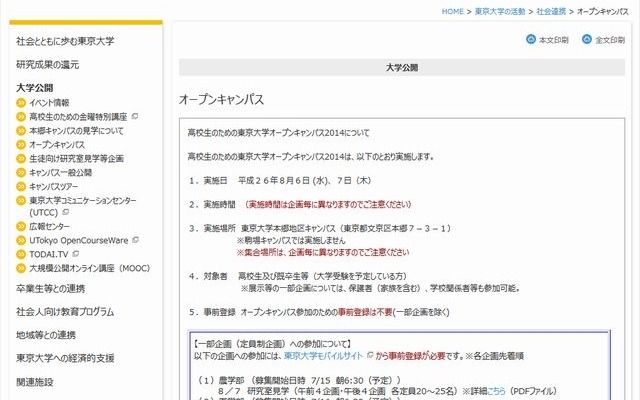This screenshot has width=640, height=400.
Task: Click the external link icon after 高校生のための金曜特別講座
Action: pos(135,116)
